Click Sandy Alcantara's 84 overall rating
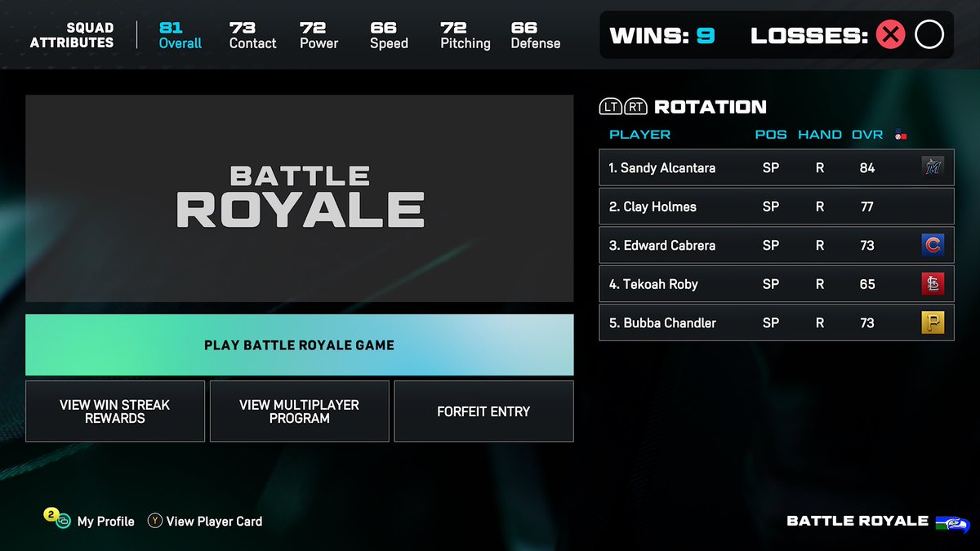Screen dimensions: 980x551 click(867, 167)
